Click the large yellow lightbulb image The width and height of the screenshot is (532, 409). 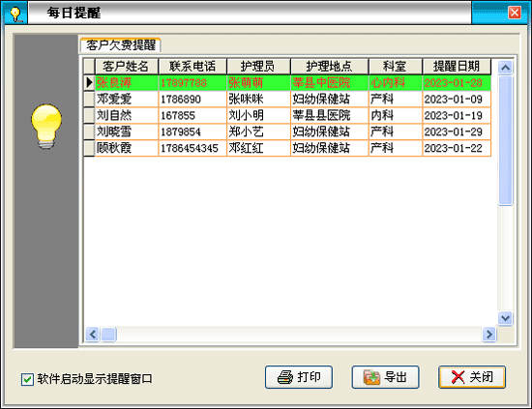tap(46, 126)
